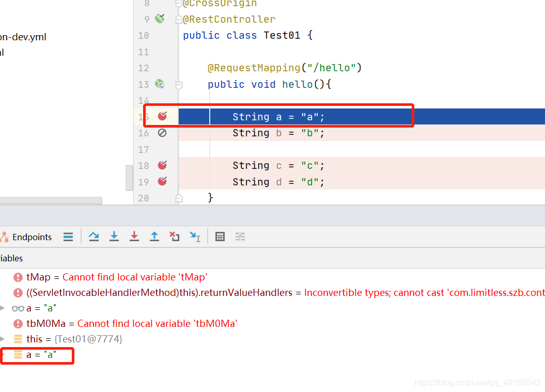Click Show Execution Point lines icon
The height and width of the screenshot is (392, 545).
tap(68, 237)
